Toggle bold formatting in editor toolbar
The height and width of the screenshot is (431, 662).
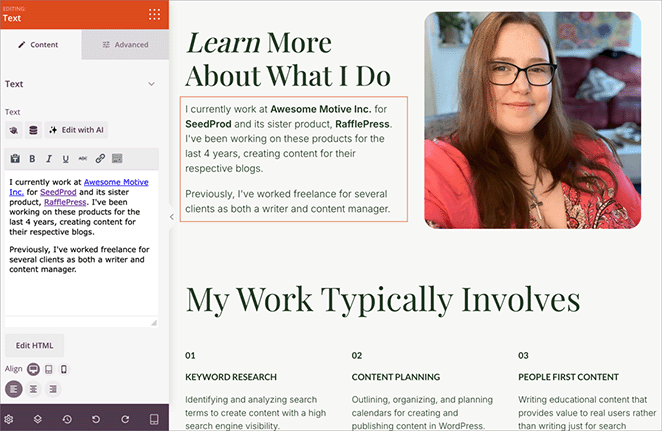pyautogui.click(x=32, y=158)
